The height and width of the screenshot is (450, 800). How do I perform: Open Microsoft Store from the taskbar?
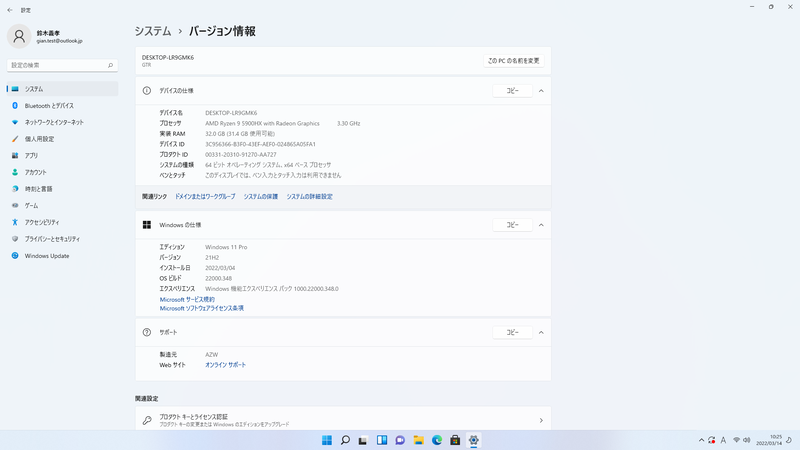point(455,440)
